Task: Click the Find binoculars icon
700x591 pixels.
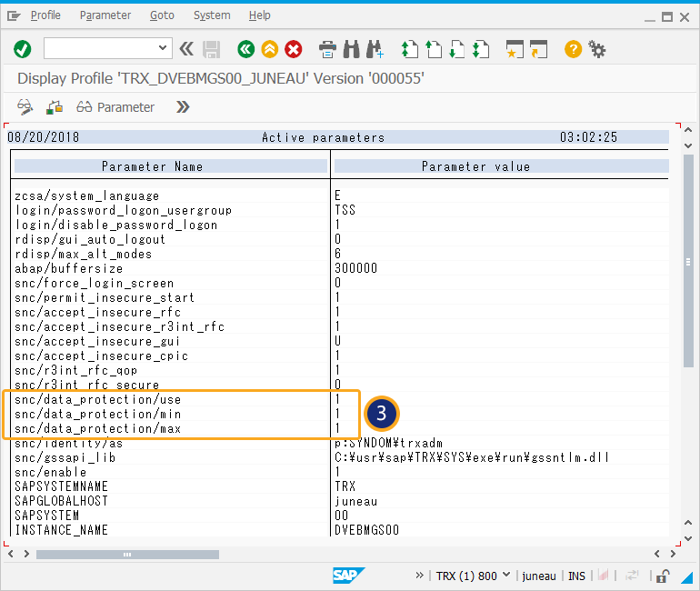Action: (351, 49)
